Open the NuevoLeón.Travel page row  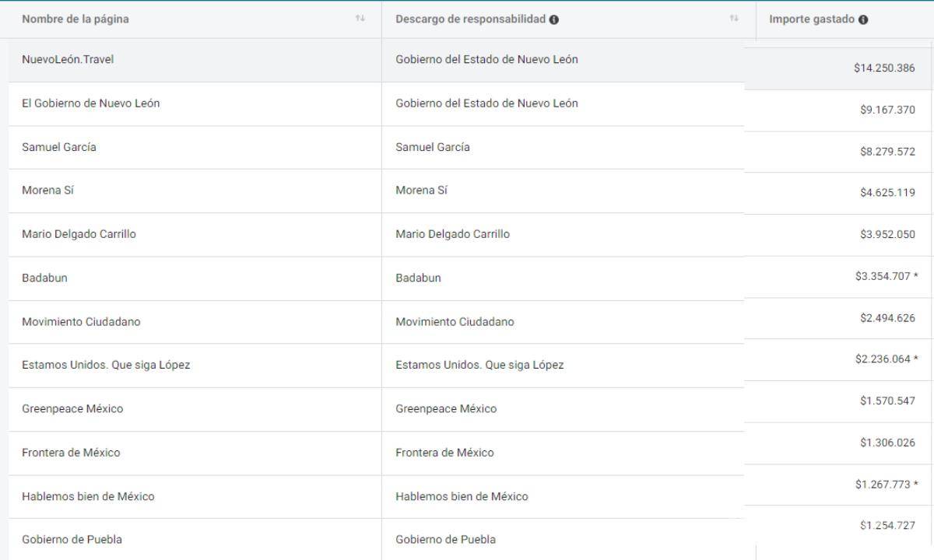coord(68,60)
